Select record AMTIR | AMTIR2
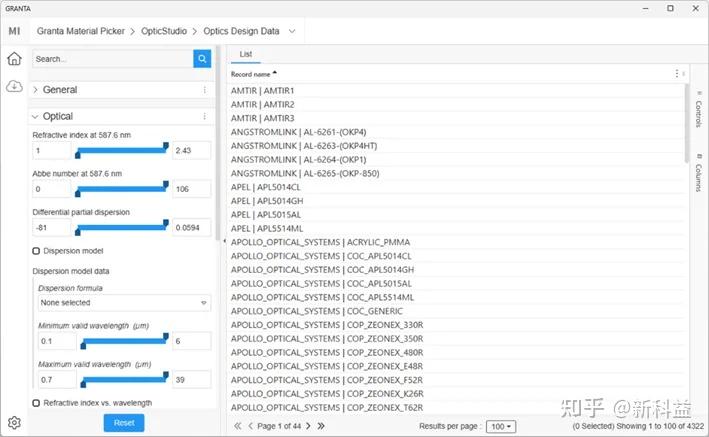The height and width of the screenshot is (437, 709). [x=262, y=104]
